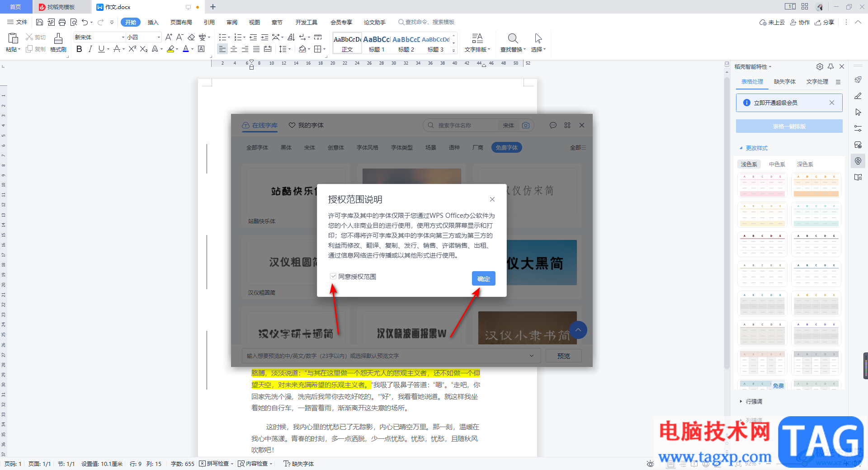The width and height of the screenshot is (868, 470).
Task: Expand the 场景 filter
Action: coord(431,147)
